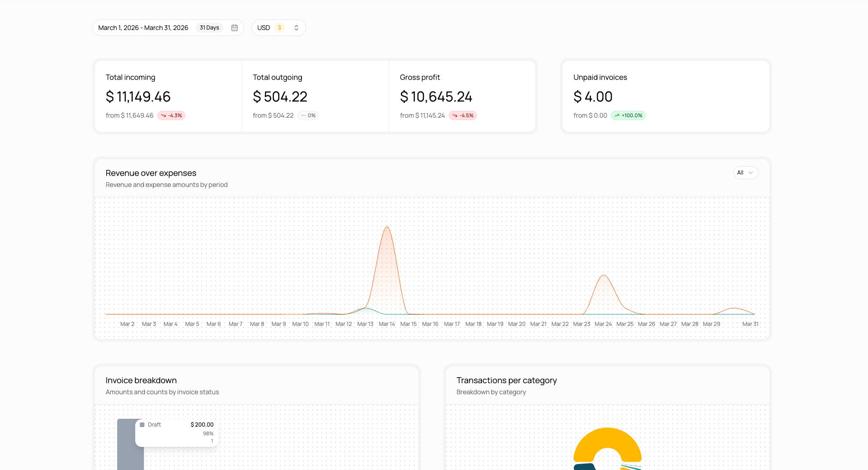Click the currency selector up-down chevron
The height and width of the screenshot is (470, 868).
(x=296, y=28)
